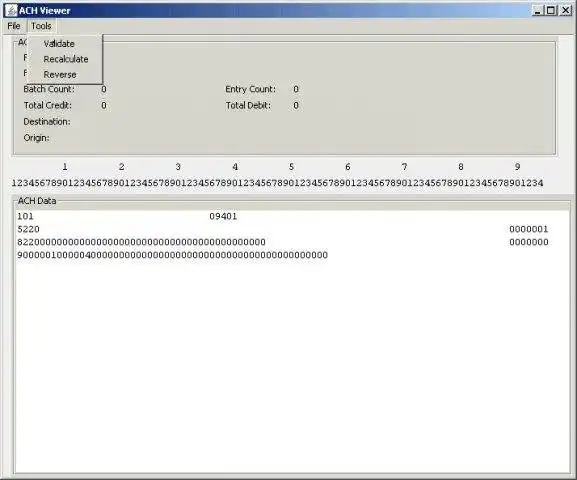
Task: Choose Recalculate from Tools menu
Action: click(66, 59)
